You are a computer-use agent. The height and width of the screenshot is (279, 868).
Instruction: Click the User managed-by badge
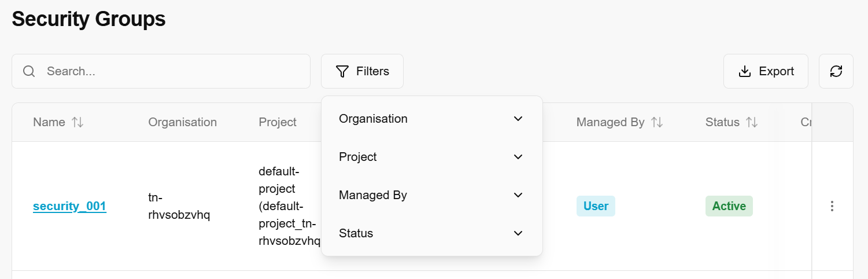click(x=596, y=206)
